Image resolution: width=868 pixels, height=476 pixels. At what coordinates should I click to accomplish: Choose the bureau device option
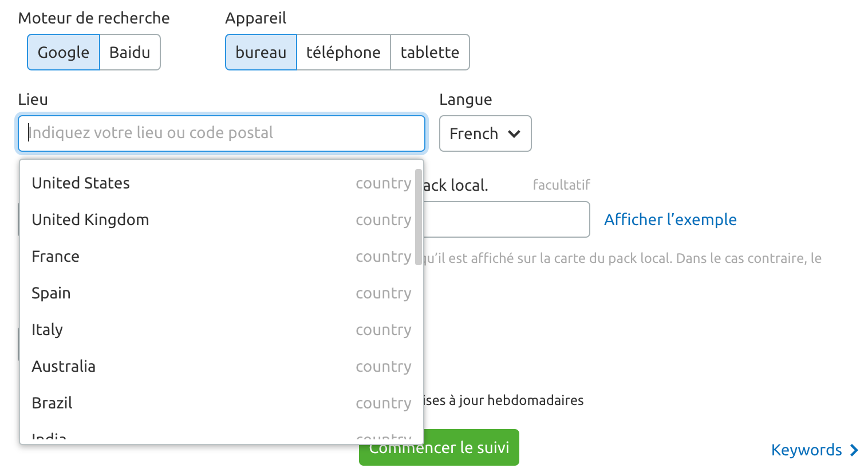261,52
